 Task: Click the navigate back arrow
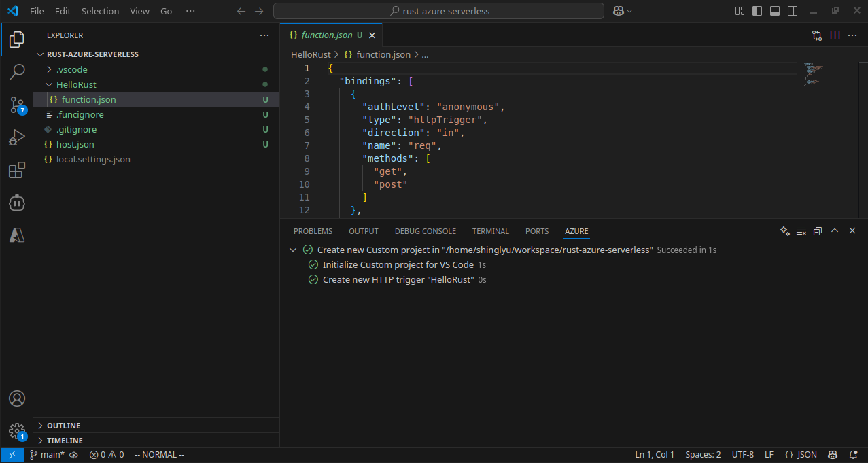pos(241,11)
